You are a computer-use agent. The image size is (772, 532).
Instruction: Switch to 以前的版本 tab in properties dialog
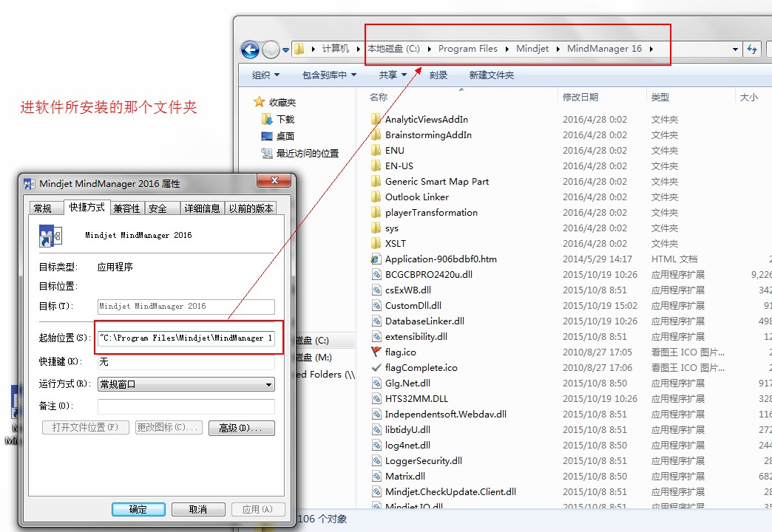coord(251,208)
